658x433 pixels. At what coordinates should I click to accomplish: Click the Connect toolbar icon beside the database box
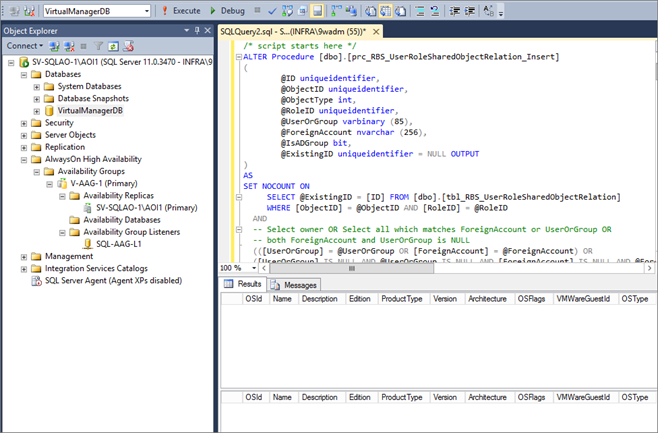14,11
